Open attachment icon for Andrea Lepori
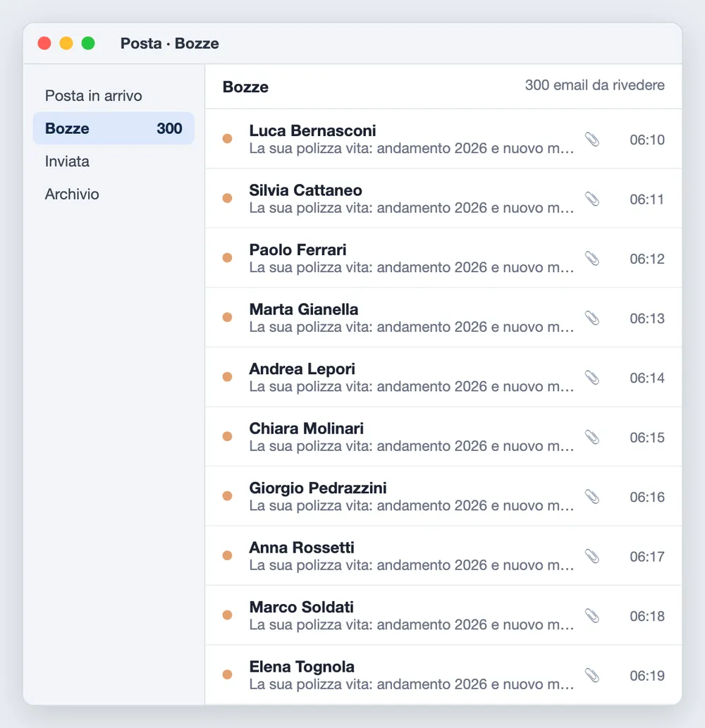 pos(591,378)
